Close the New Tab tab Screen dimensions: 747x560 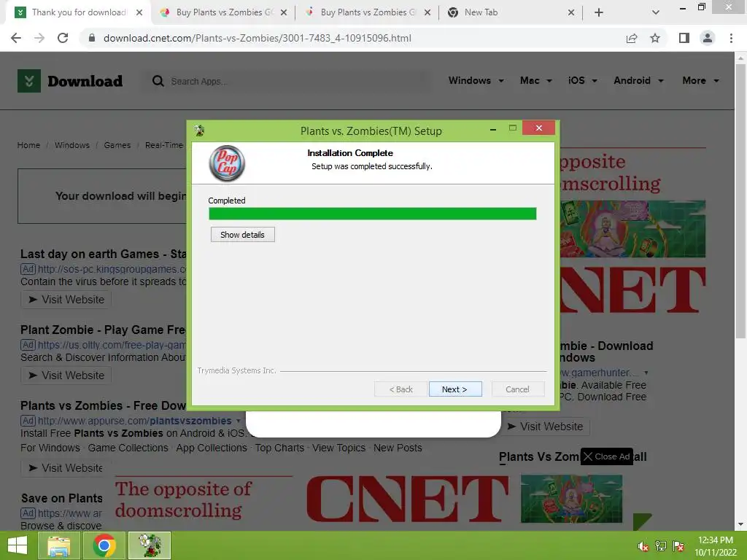click(571, 12)
